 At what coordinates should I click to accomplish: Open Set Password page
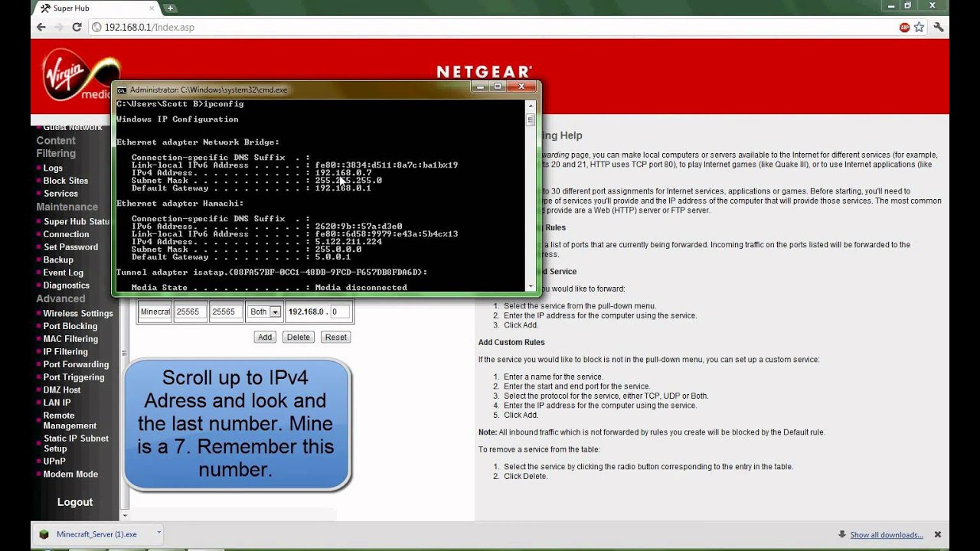pyautogui.click(x=70, y=247)
